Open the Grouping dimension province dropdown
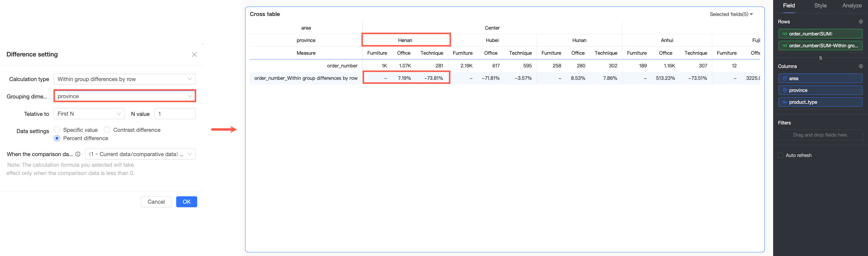Screen dimensions: 868x256 pos(125,96)
